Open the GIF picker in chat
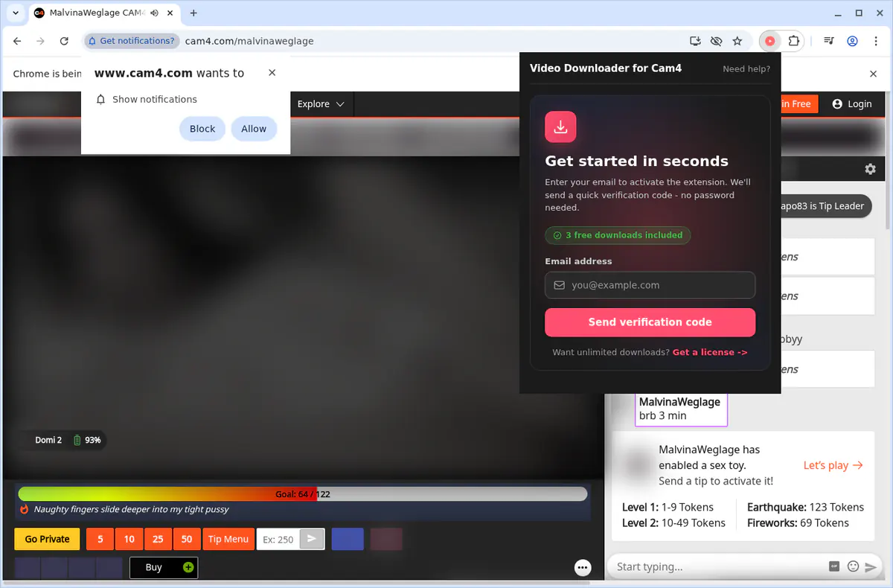Screen dimensions: 893x588 pos(835,566)
